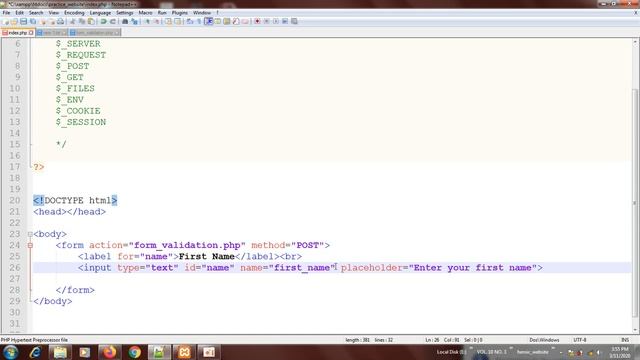
Task: Click the Save All toolbar icon
Action: (x=33, y=21)
